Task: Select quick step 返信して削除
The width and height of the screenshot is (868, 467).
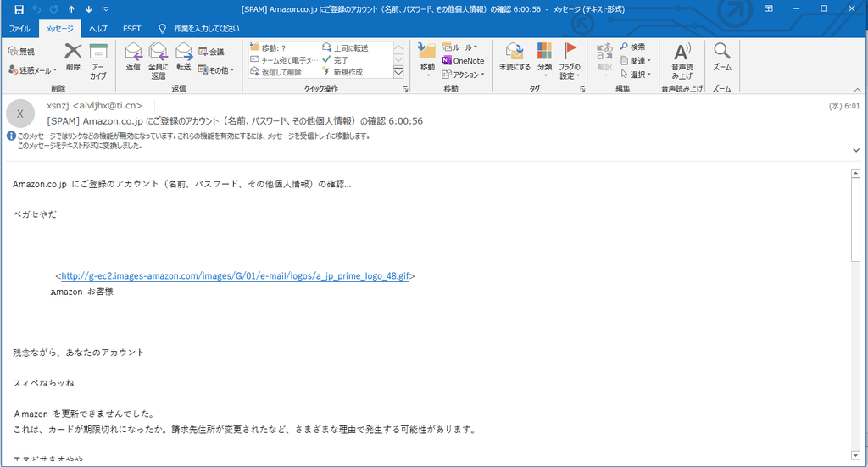Action: coord(284,72)
